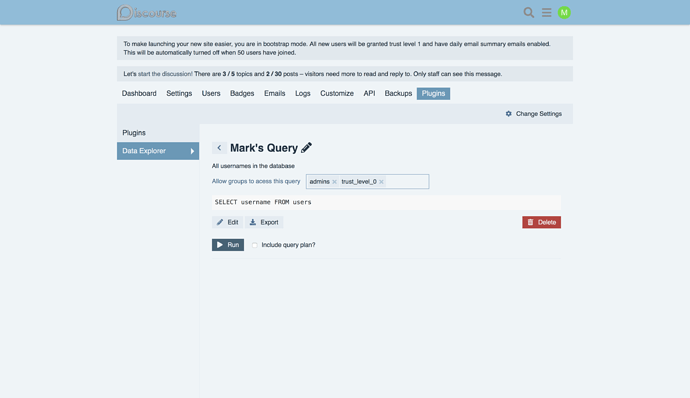Screen dimensions: 690x398
Task: Follow the start the discussion link
Action: pyautogui.click(x=165, y=74)
